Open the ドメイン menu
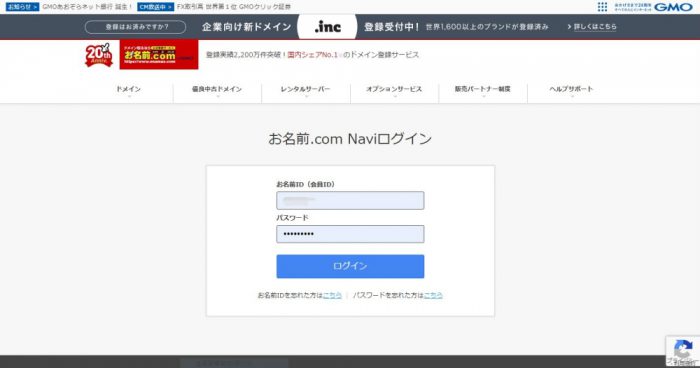700x368 pixels. pos(129,89)
